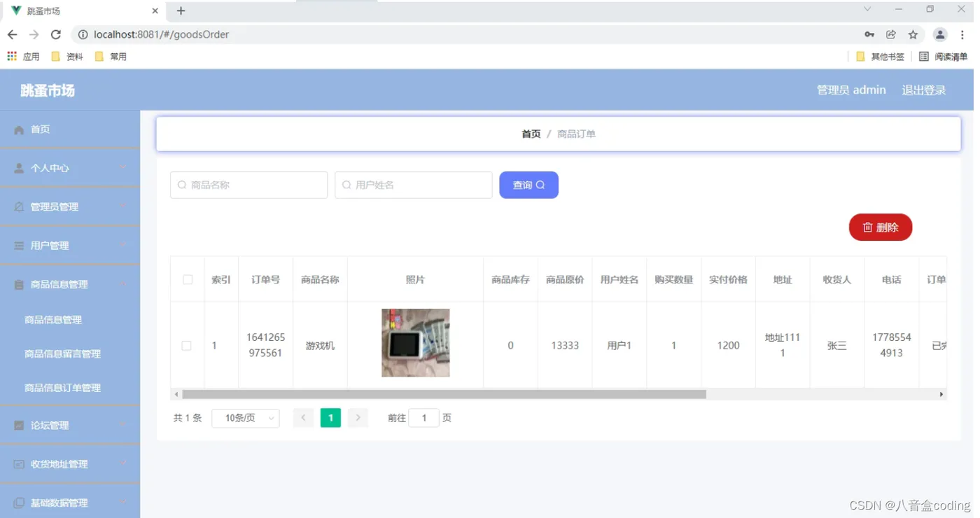Image resolution: width=980 pixels, height=518 pixels.
Task: Open the 10条/页 page size dropdown
Action: pyautogui.click(x=246, y=418)
